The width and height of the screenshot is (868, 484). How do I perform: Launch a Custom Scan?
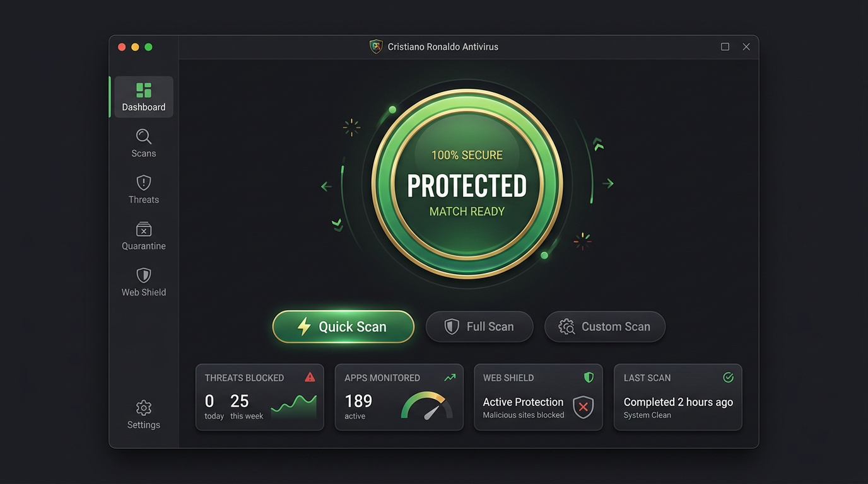[x=605, y=326]
